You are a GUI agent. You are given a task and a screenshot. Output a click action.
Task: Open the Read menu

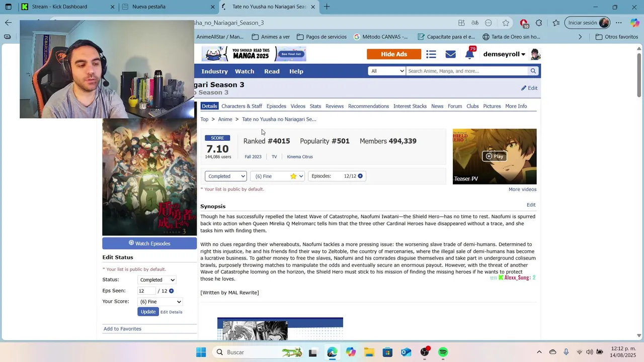(x=272, y=71)
